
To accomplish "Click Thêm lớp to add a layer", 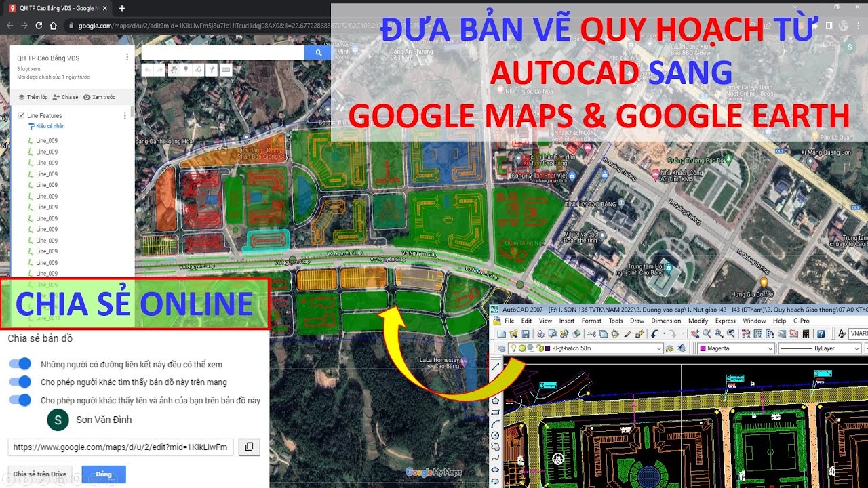I will [x=33, y=97].
